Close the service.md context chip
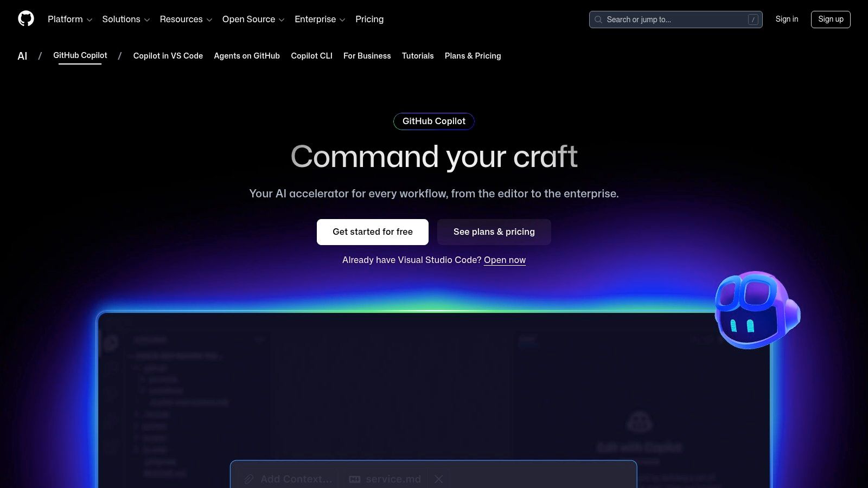The width and height of the screenshot is (868, 488). click(x=439, y=479)
